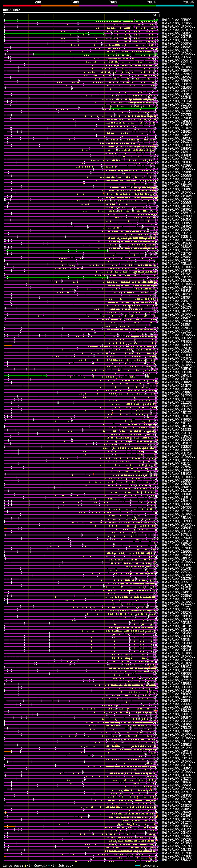Select the UniRef100_O81765 label
The image size is (197, 868).
[x=177, y=104]
